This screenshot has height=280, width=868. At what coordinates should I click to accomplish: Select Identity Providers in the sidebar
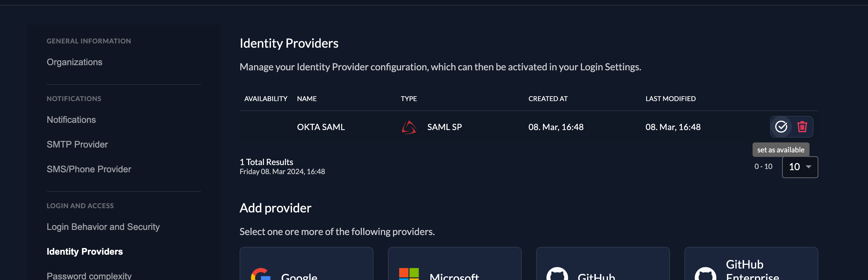pyautogui.click(x=85, y=251)
